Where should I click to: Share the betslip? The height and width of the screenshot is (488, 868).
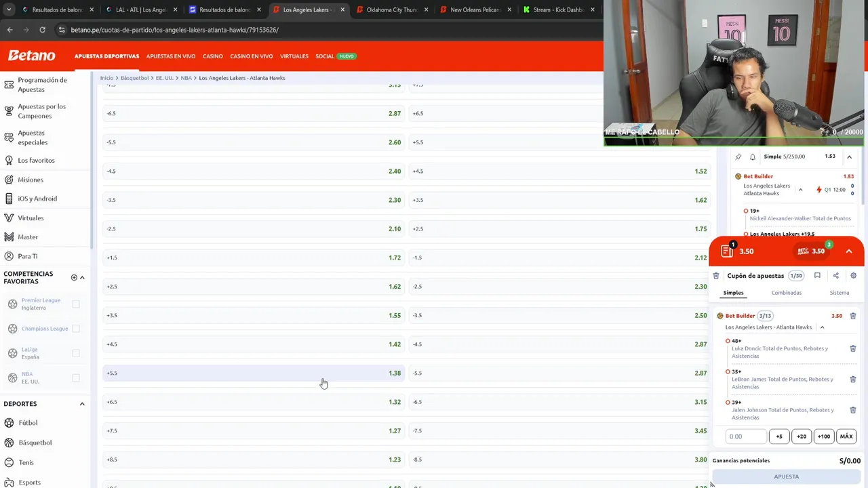pos(835,275)
